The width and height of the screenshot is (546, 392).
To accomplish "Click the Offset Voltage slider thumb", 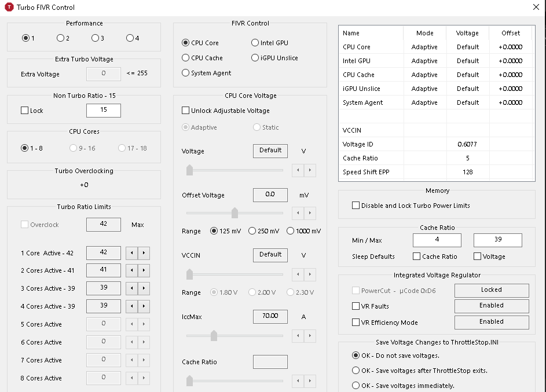I will 234,213.
